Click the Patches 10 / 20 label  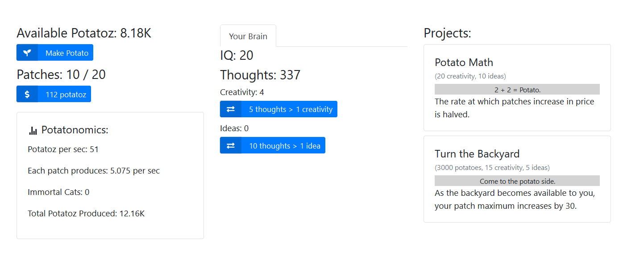click(61, 74)
